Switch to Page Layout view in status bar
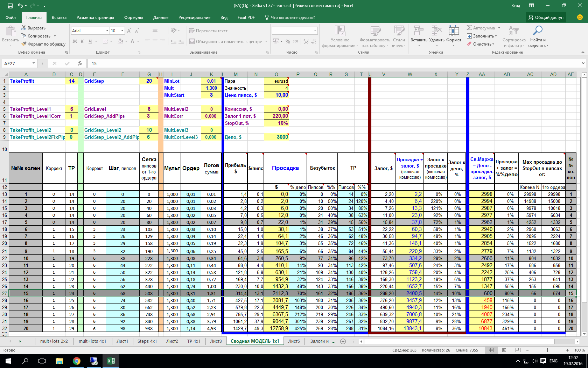The width and height of the screenshot is (588, 368). click(x=505, y=350)
